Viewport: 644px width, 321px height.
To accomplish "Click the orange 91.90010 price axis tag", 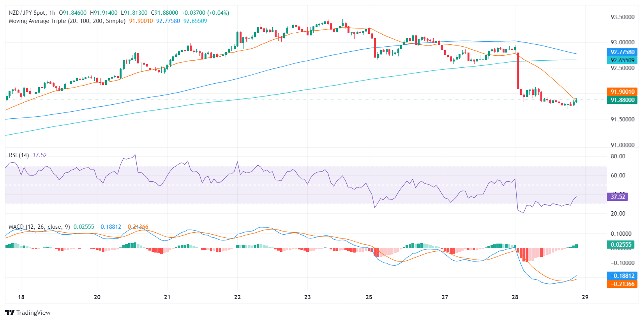I will click(622, 92).
